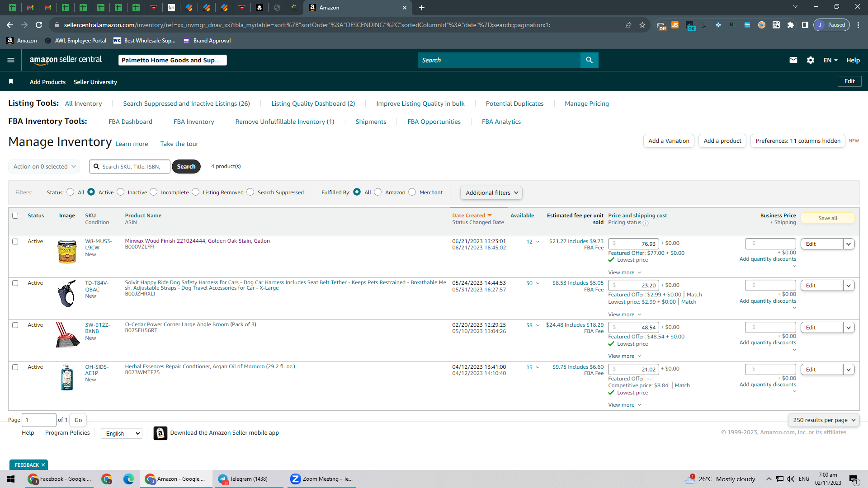This screenshot has height=488, width=868.
Task: Expand Edit dropdown arrow for Herbal Essences row
Action: click(x=849, y=370)
